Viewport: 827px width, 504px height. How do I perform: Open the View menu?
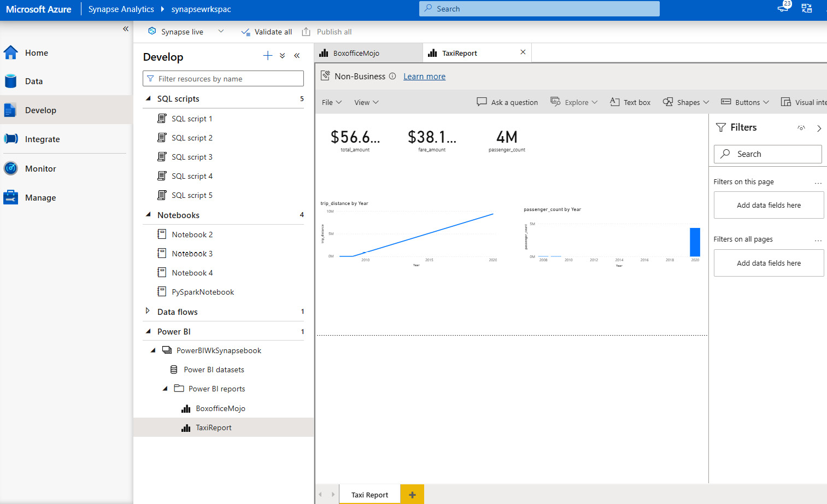[x=366, y=102]
